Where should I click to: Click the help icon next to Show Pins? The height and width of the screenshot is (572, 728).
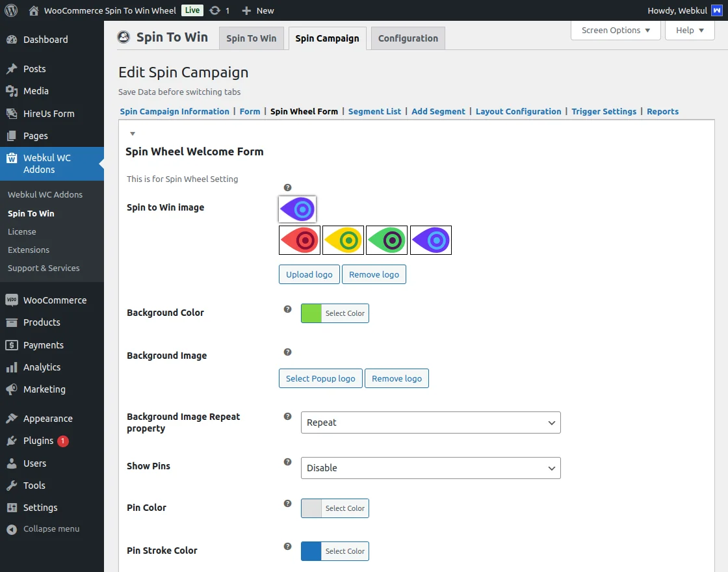(288, 462)
